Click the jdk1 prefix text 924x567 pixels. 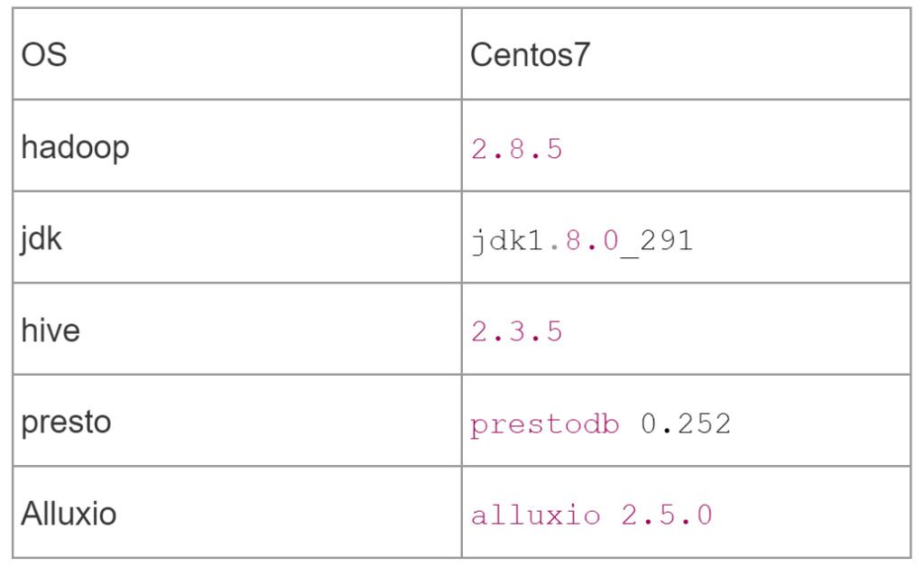[x=507, y=241]
